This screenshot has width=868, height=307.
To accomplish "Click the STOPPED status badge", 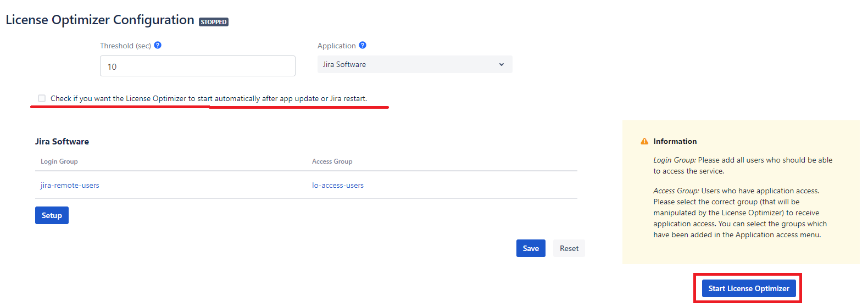I will pyautogui.click(x=214, y=22).
